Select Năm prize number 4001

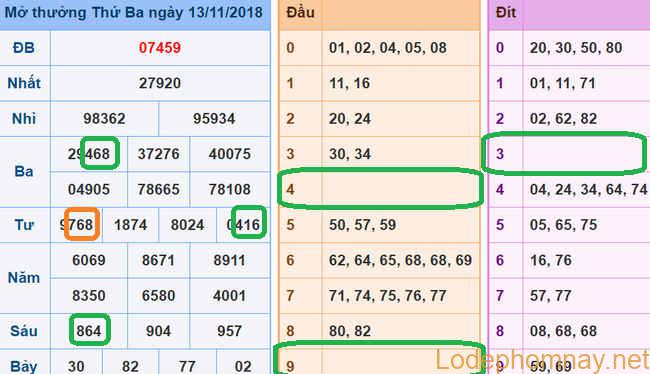230,296
